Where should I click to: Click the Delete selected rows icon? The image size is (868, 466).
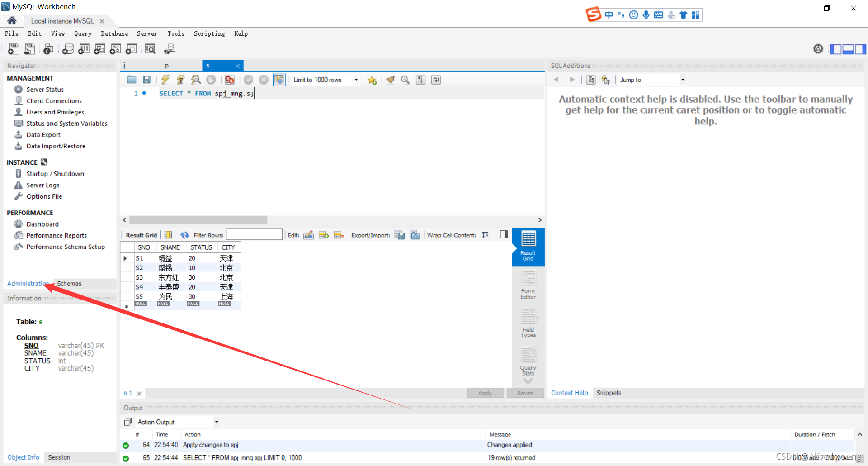tap(339, 235)
